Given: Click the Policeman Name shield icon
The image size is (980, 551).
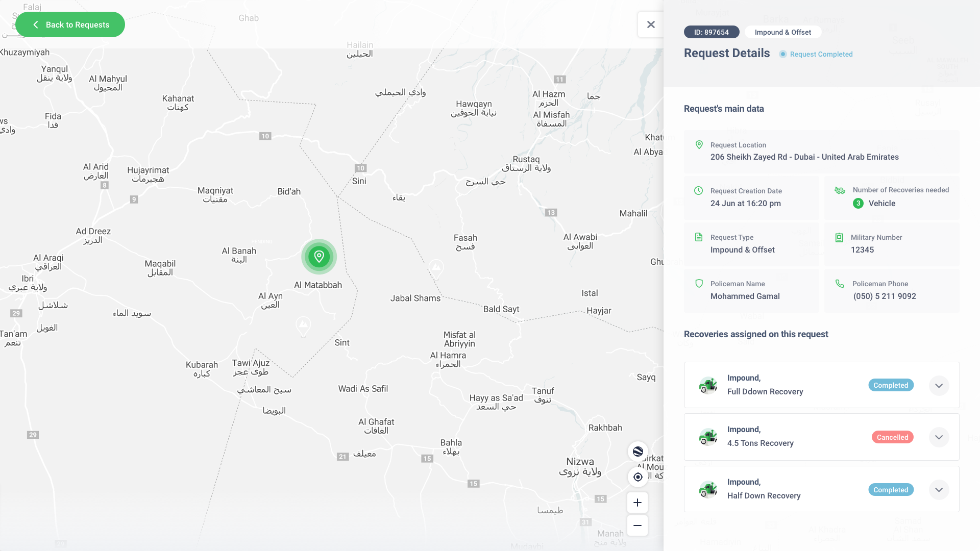Looking at the screenshot, I should point(699,283).
